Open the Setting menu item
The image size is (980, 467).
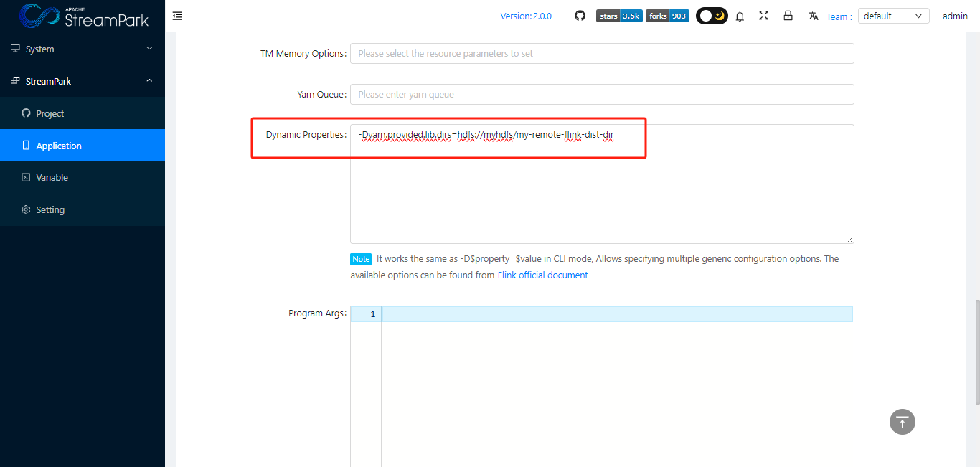pyautogui.click(x=50, y=209)
